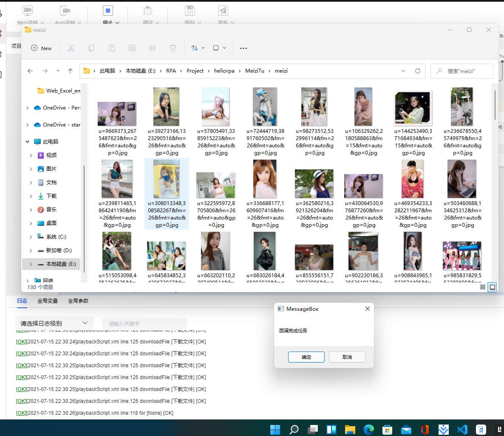Click the 发布 publish icon
This screenshot has height=436, width=504.
pyautogui.click(x=223, y=11)
